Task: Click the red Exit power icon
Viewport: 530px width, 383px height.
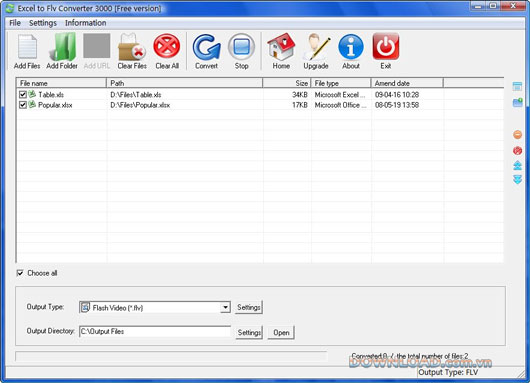Action: pyautogui.click(x=386, y=46)
